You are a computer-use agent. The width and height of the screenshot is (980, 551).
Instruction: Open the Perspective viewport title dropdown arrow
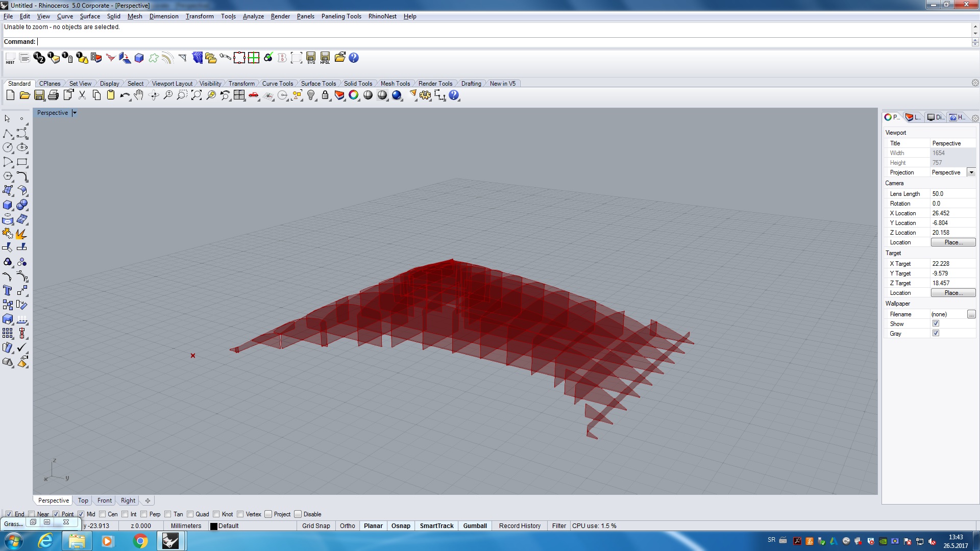[75, 113]
